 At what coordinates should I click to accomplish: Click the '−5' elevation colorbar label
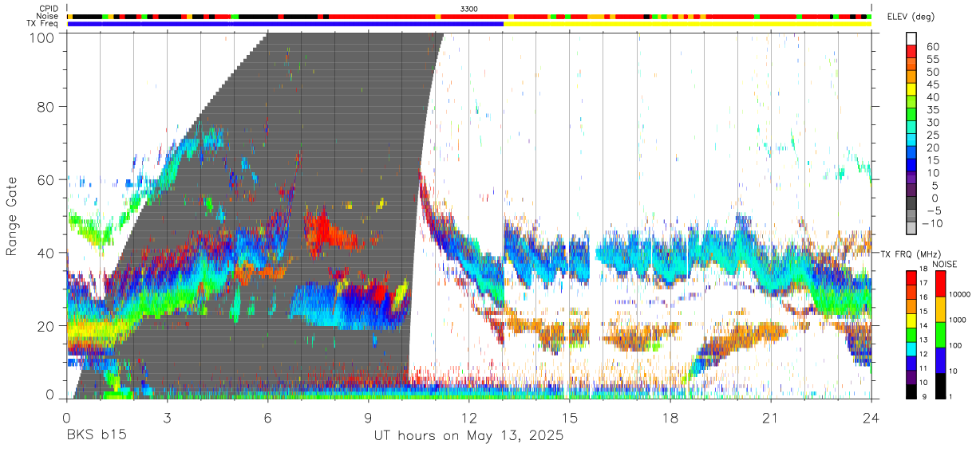click(933, 210)
